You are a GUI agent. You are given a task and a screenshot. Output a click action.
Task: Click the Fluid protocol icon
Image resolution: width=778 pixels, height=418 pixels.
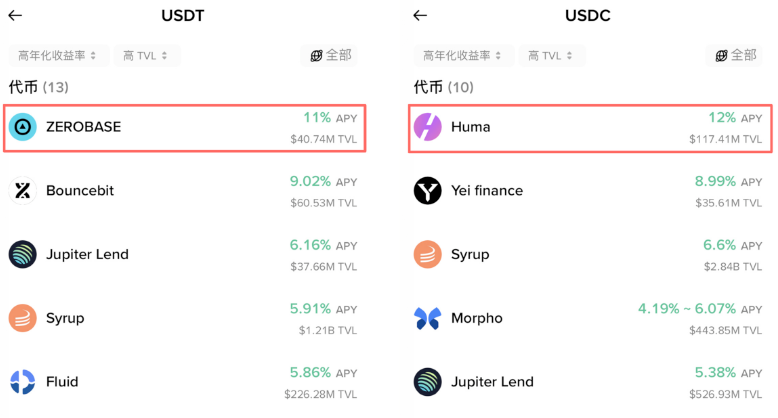[23, 382]
